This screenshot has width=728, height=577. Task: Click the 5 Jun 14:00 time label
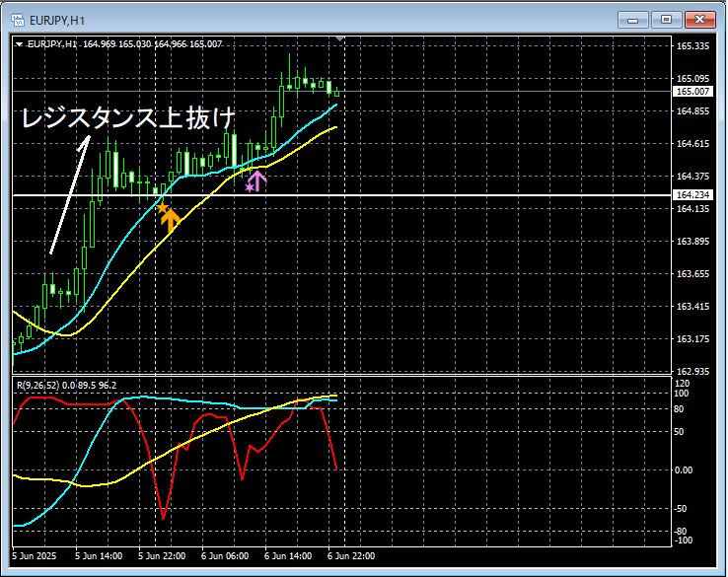click(99, 556)
